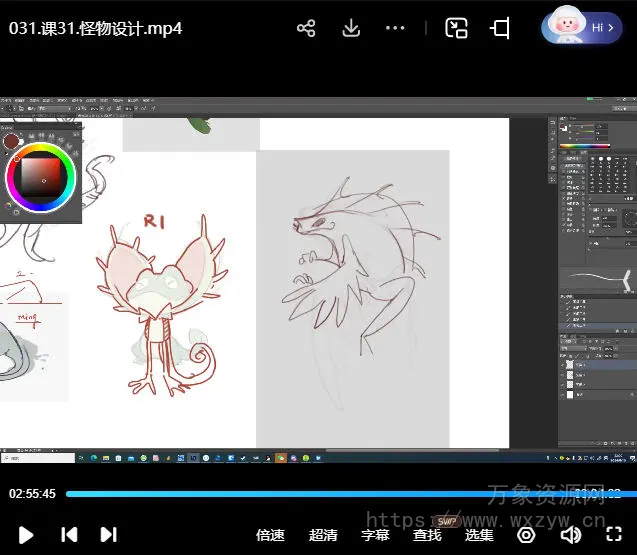Enter fullscreen mode
Viewport: 637px width, 555px height.
pos(612,535)
